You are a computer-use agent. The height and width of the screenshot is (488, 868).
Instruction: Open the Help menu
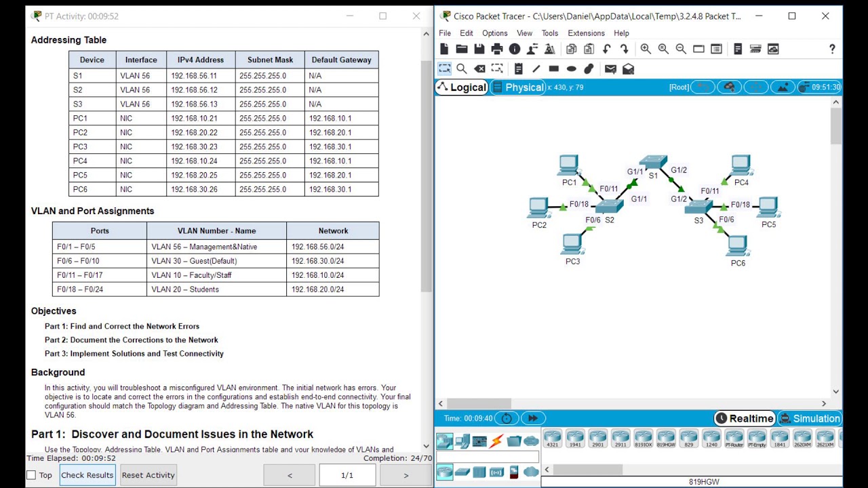621,33
